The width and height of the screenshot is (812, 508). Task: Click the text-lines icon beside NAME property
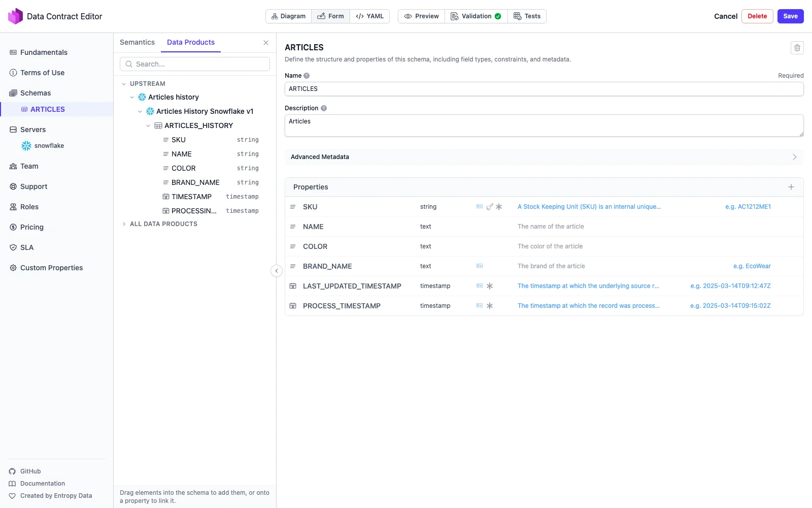(x=293, y=227)
